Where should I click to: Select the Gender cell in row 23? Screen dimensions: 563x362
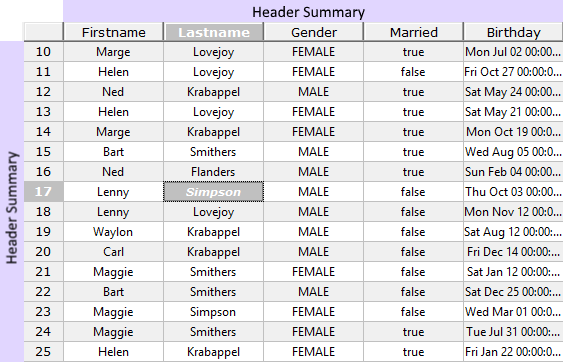point(313,312)
